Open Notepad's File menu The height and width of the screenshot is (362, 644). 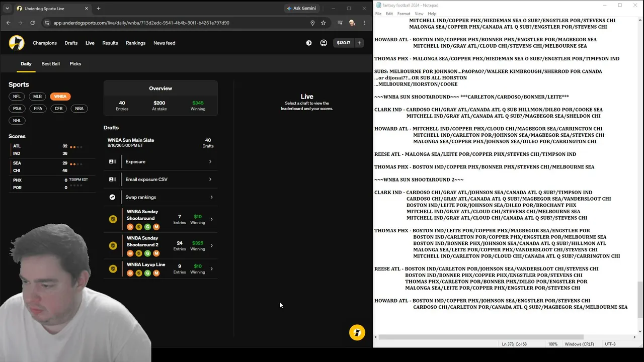coord(378,14)
